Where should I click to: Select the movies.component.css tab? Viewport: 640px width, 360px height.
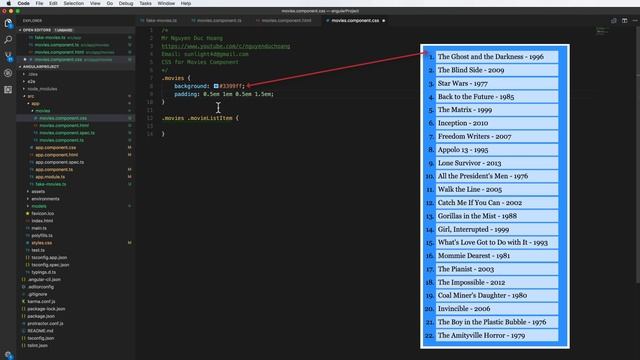click(355, 20)
